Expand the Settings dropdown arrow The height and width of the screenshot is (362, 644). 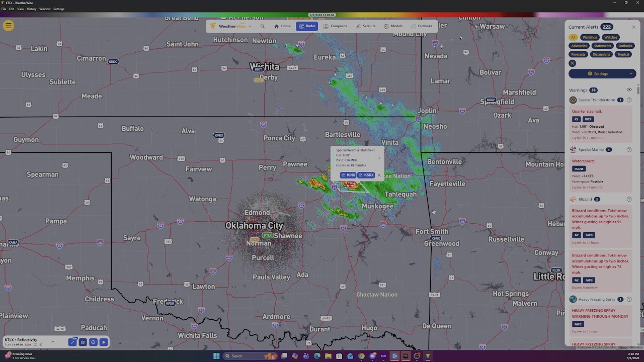tap(631, 74)
